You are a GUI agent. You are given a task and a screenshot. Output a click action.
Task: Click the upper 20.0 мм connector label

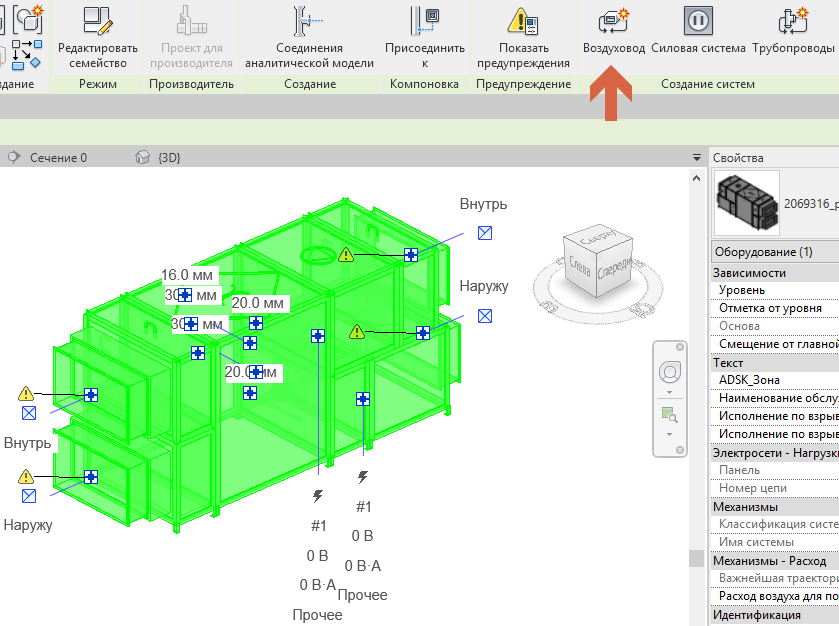(x=258, y=303)
